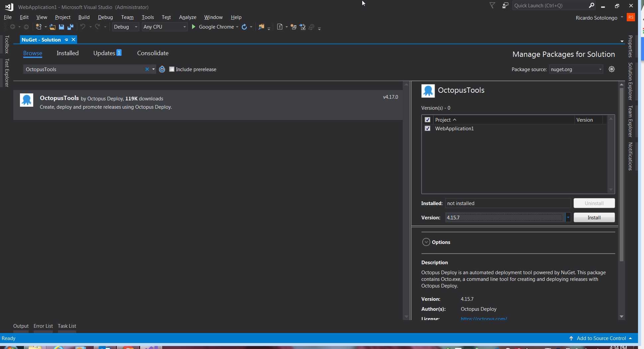Click the Quick Launch magnifier icon

tap(591, 5)
